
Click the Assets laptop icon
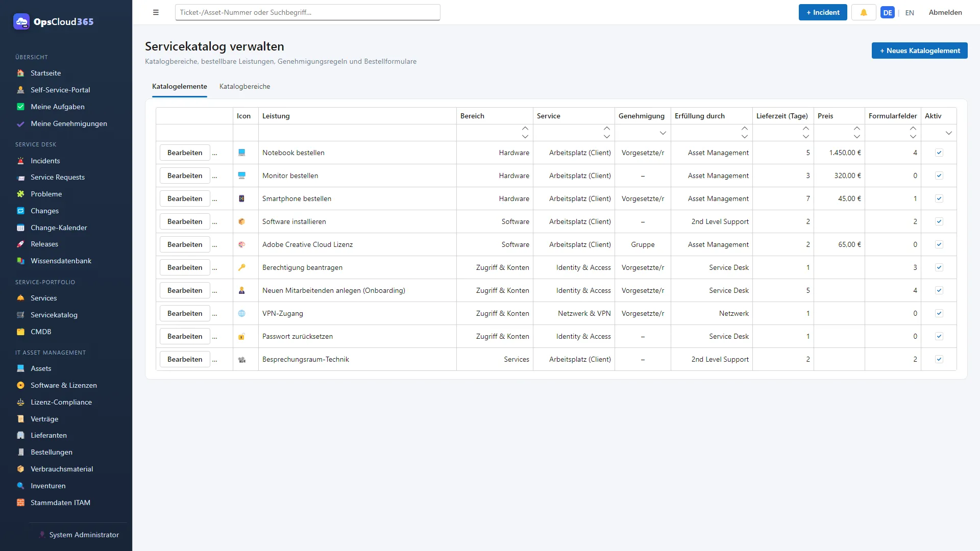20,368
